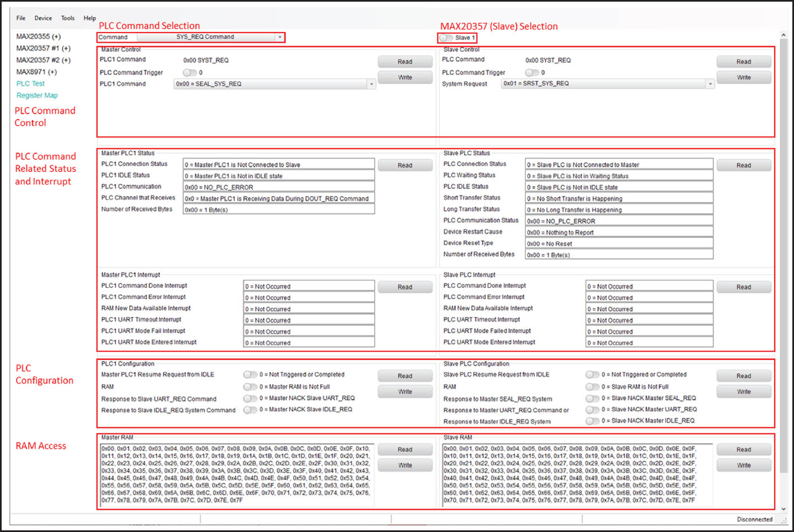
Task: Open the SYS_REQ Command dropdown
Action: [280, 37]
